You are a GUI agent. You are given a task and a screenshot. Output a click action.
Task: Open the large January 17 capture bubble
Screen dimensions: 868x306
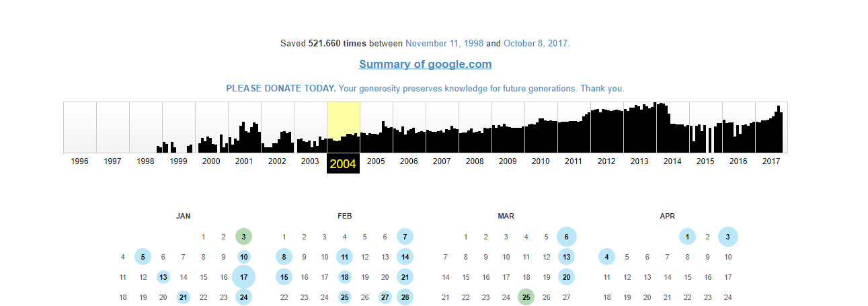point(243,277)
